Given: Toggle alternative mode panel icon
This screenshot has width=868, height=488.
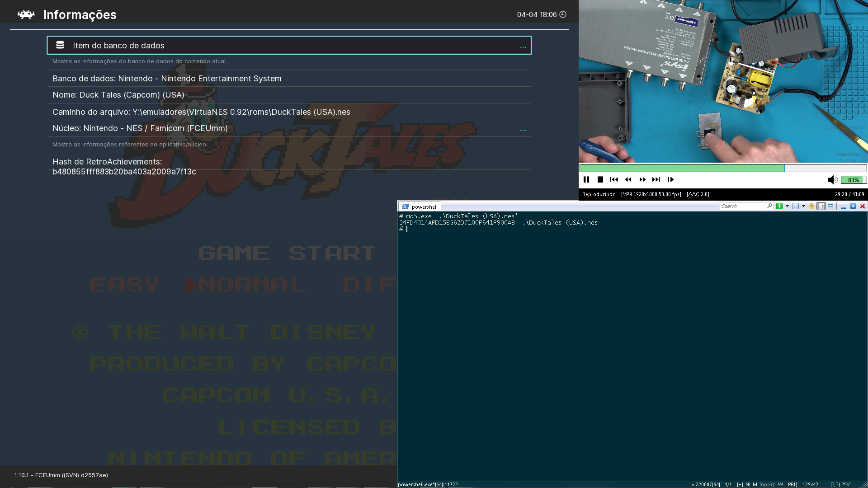Looking at the screenshot, I should coord(821,206).
